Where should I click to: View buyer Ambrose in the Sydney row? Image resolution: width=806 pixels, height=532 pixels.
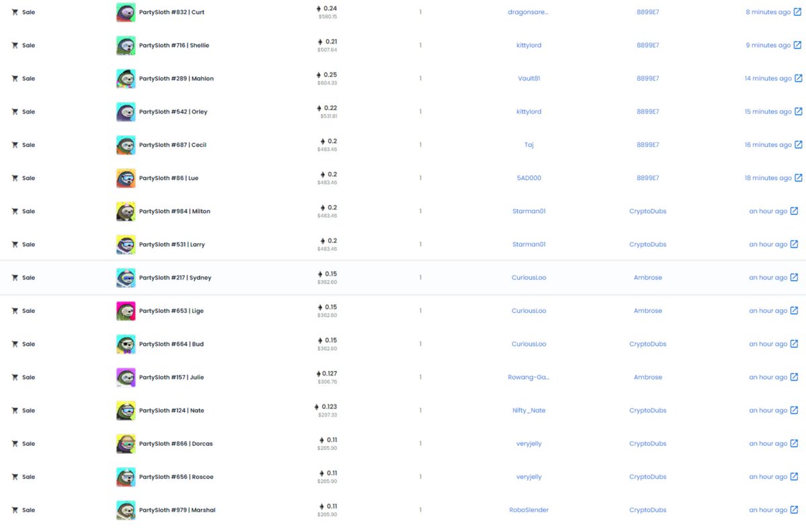(647, 277)
